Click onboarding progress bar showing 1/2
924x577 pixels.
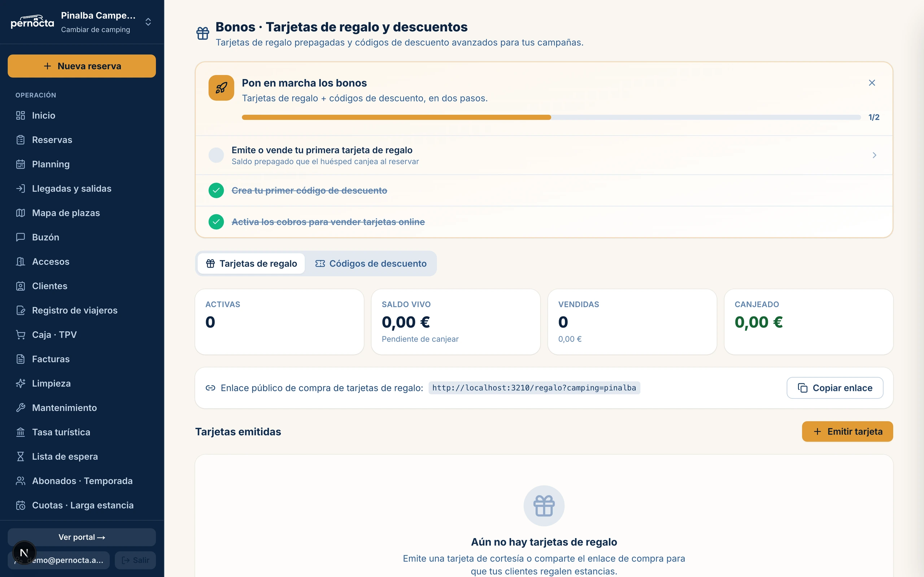click(x=551, y=117)
